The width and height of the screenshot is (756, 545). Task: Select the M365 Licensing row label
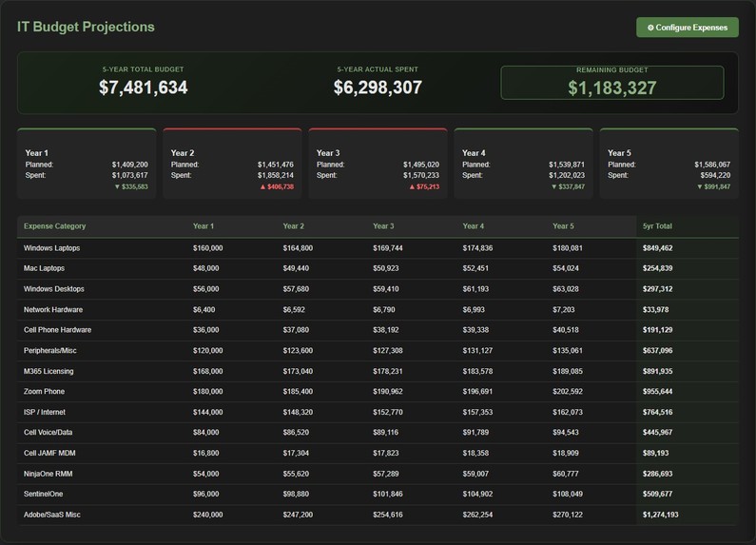(x=48, y=371)
